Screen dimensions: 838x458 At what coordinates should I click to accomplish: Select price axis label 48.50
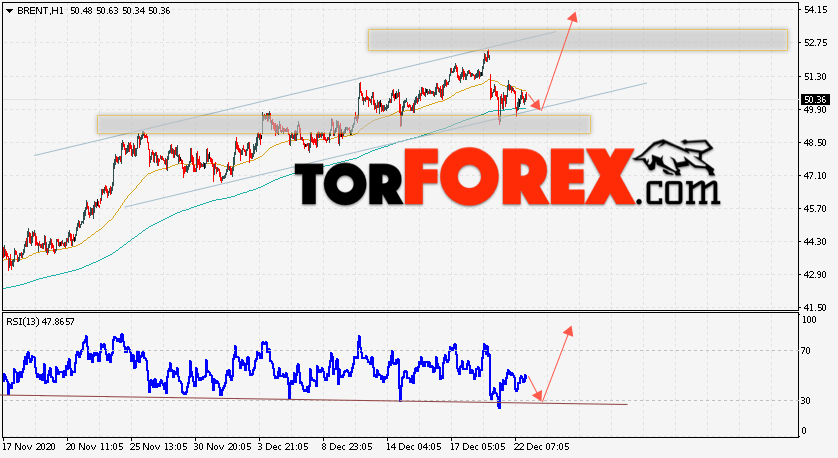(x=816, y=143)
